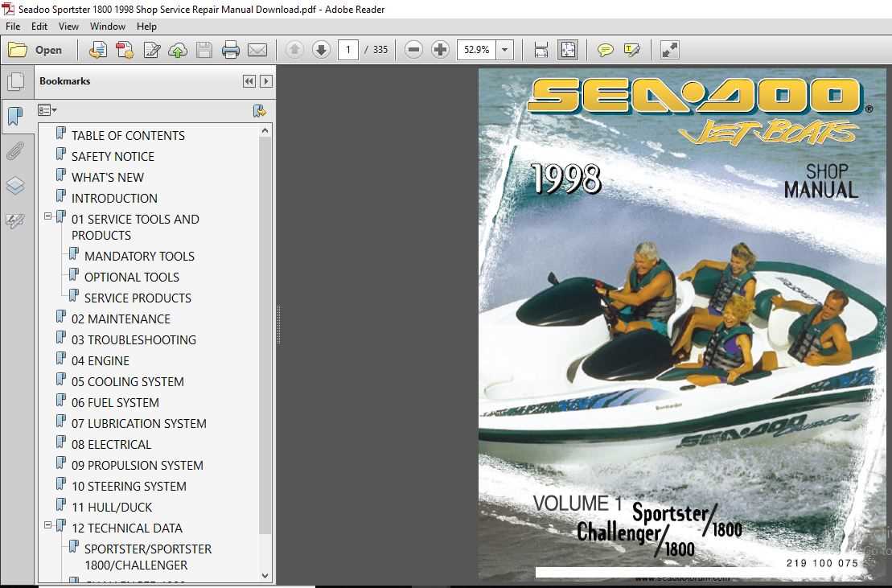The image size is (892, 588).
Task: Collapse the Bookmarks pane with double arrows
Action: [249, 81]
